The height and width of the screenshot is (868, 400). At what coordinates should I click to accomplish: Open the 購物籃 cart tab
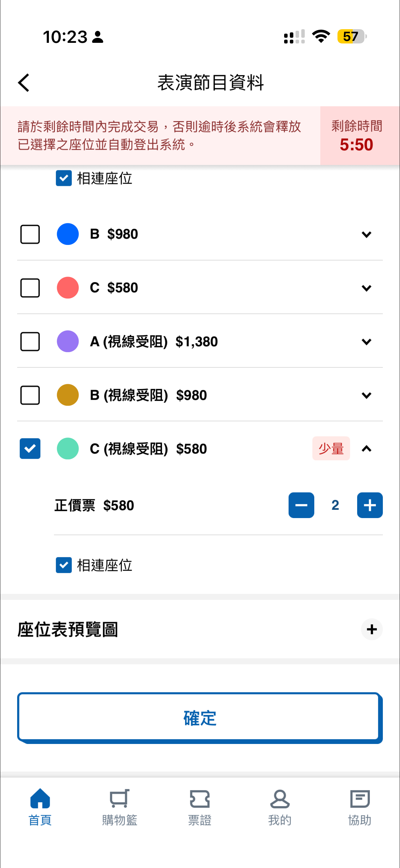(x=120, y=806)
